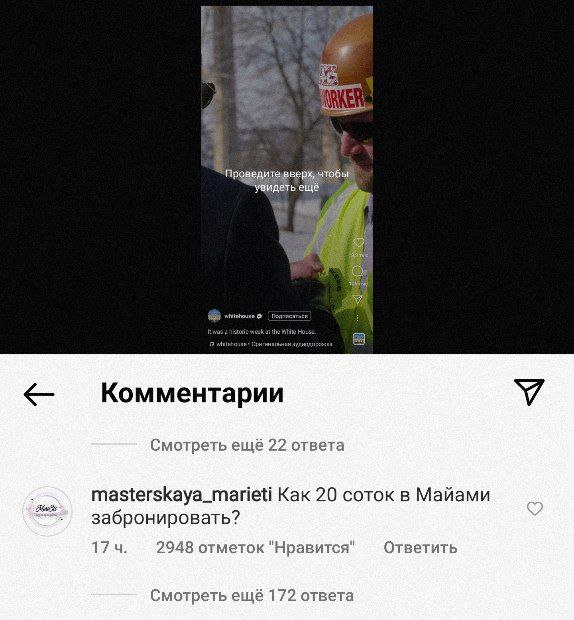Open the 2948 отметок "Нравится" list
The width and height of the screenshot is (574, 620).
pos(255,548)
